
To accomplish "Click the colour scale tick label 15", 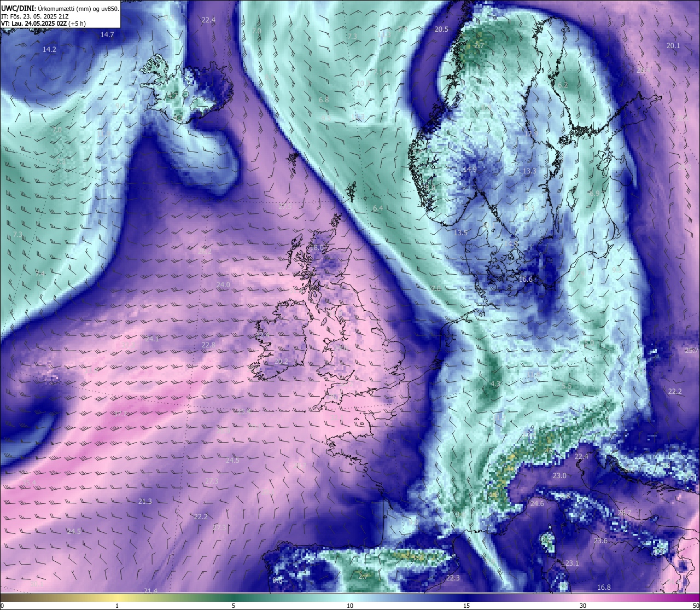I will pos(466,606).
